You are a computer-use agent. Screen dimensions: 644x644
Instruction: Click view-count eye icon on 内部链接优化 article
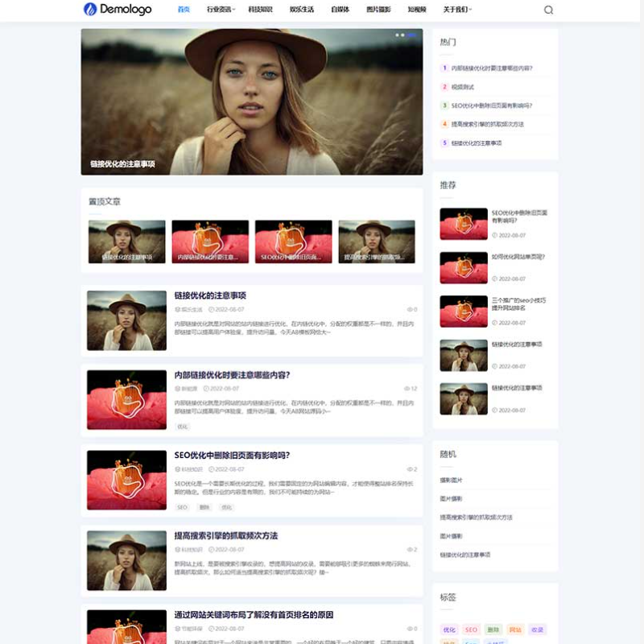(x=405, y=389)
